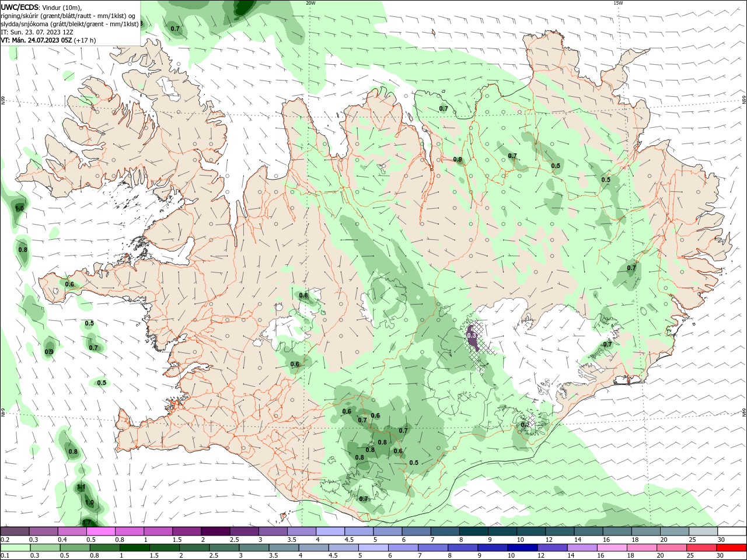Click the 'rigning/skúrir' legend description line
Viewport: 747px width, 560px height.
(x=69, y=16)
